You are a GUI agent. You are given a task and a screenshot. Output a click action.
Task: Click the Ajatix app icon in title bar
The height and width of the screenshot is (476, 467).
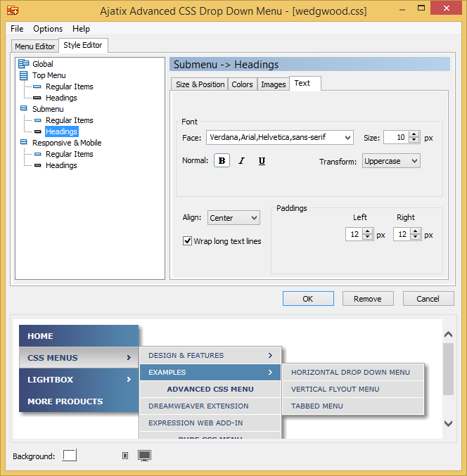(x=13, y=11)
